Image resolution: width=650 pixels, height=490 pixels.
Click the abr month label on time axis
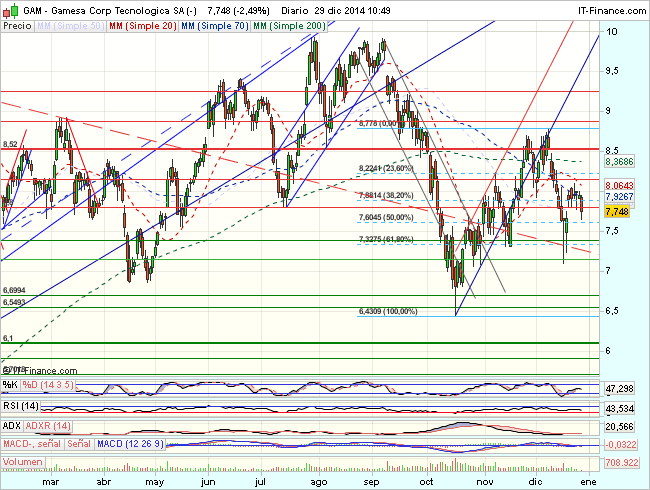click(104, 482)
